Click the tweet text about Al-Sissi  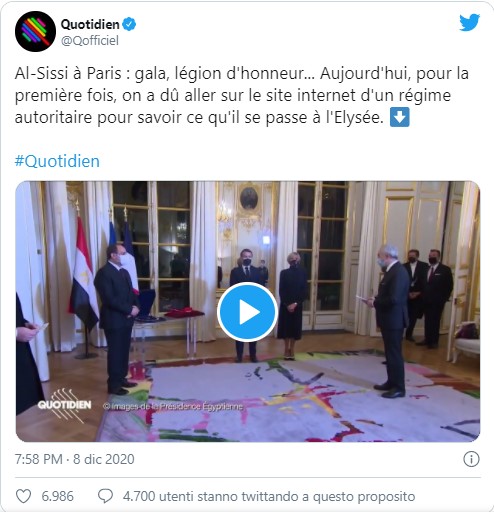pos(242,95)
